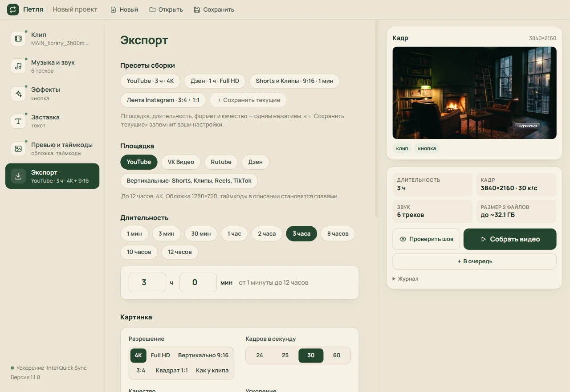Click + Сохранить текущие preset button
The height and width of the screenshot is (392, 570).
[248, 100]
